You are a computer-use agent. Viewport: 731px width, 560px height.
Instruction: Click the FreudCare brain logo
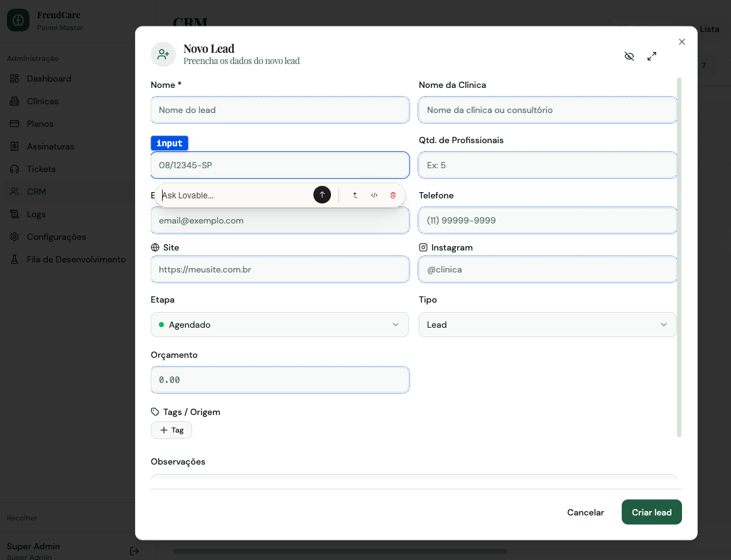[x=18, y=21]
